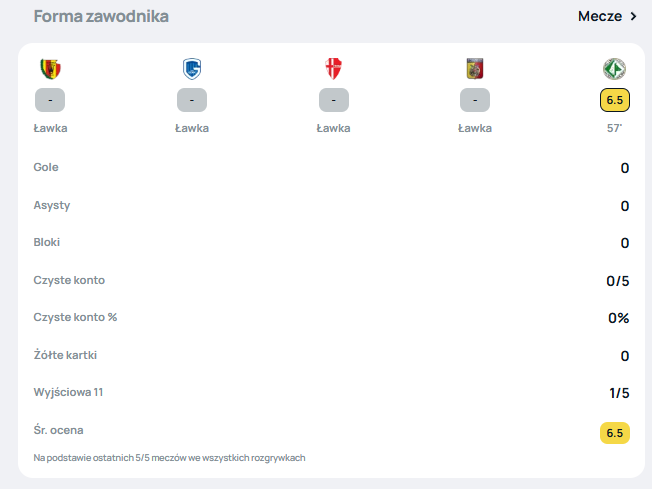Open the Mecze matches link
This screenshot has width=652, height=489.
[600, 16]
